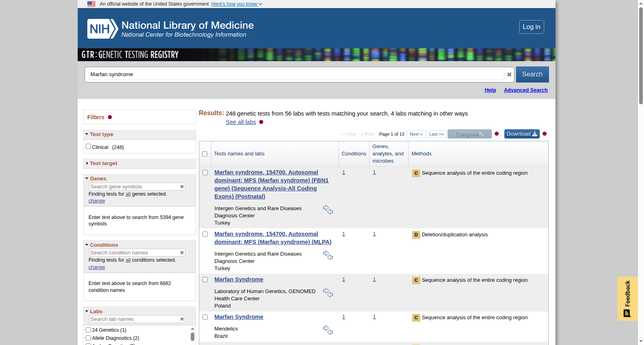Click the D method badge for Deletion/duplication analysis

[416, 235]
